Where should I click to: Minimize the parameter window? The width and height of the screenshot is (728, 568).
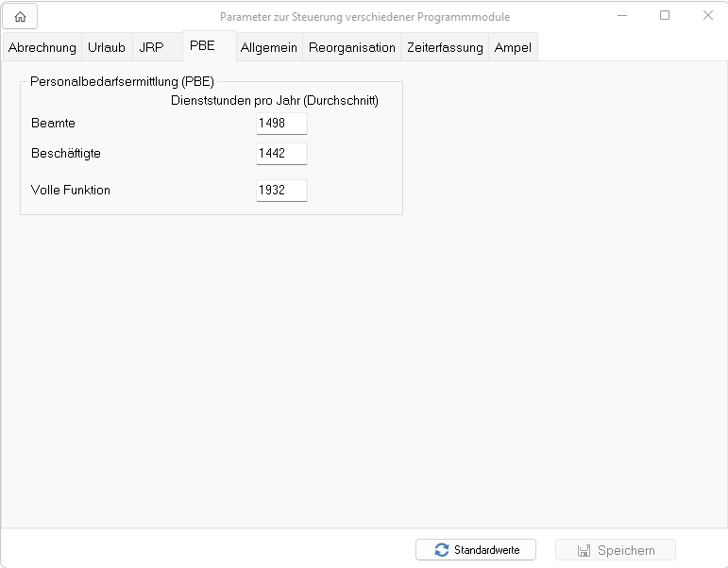click(x=622, y=16)
